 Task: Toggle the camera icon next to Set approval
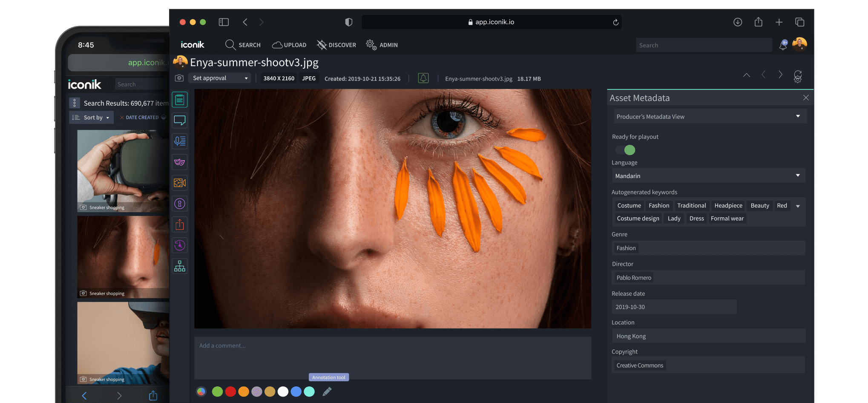click(x=180, y=78)
